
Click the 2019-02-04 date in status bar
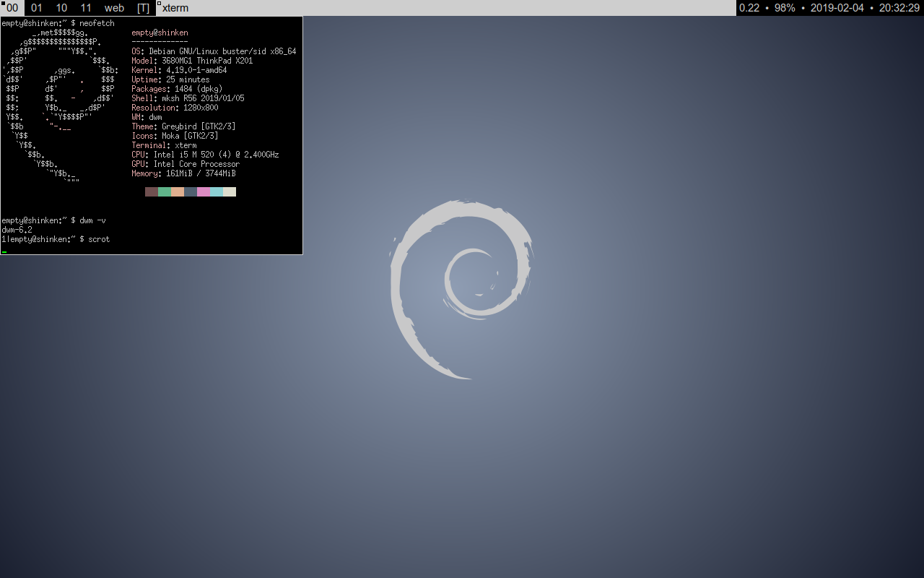click(x=837, y=8)
